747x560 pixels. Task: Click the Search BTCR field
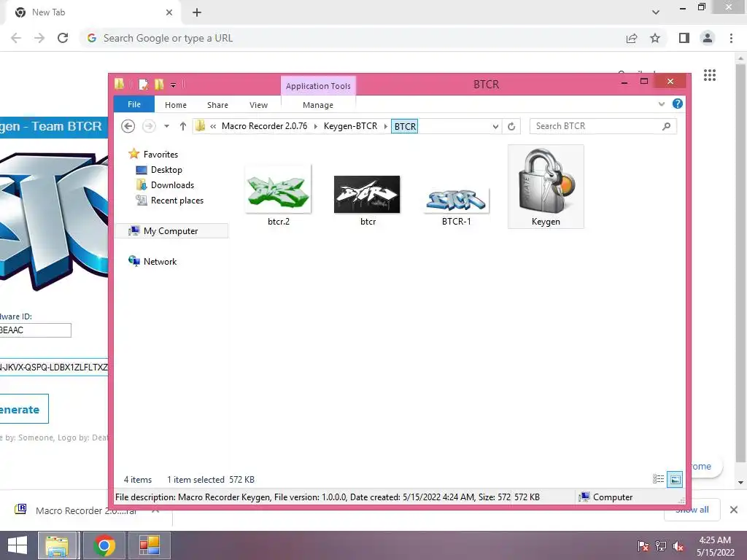(595, 126)
